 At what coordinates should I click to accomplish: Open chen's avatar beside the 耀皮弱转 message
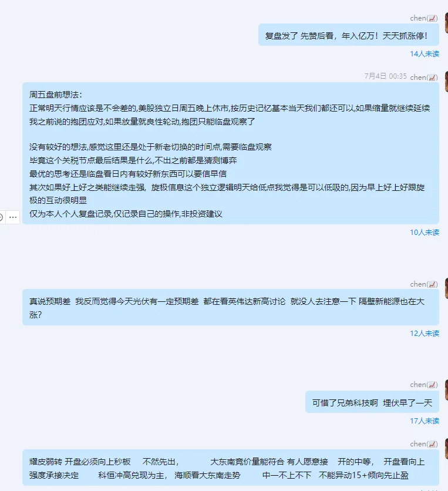tap(446, 448)
